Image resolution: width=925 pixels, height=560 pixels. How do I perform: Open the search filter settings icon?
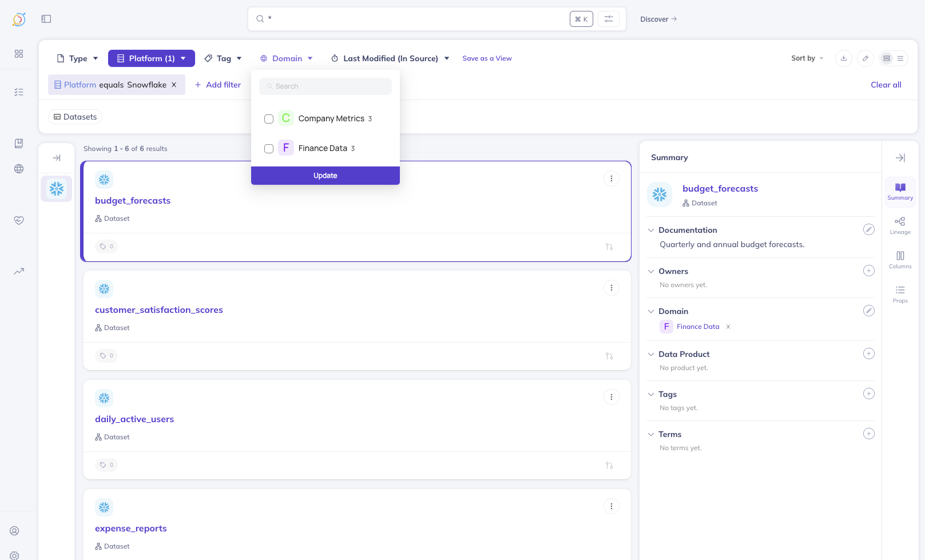point(609,19)
